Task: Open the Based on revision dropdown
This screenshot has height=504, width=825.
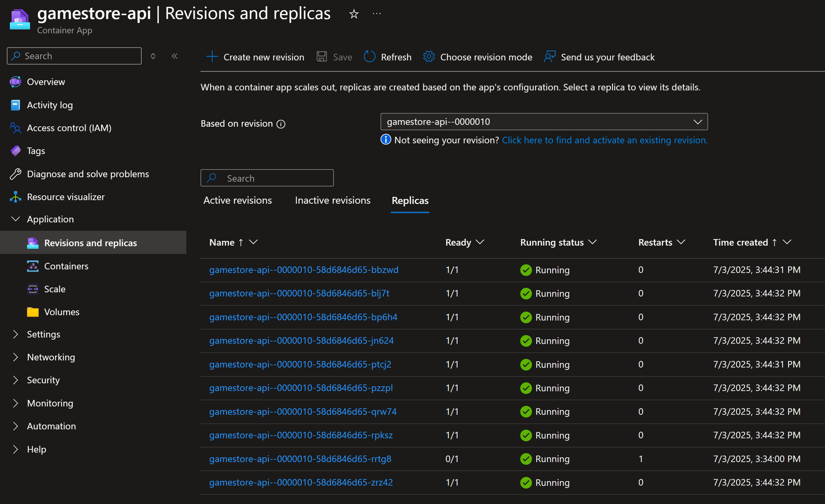Action: [x=544, y=122]
